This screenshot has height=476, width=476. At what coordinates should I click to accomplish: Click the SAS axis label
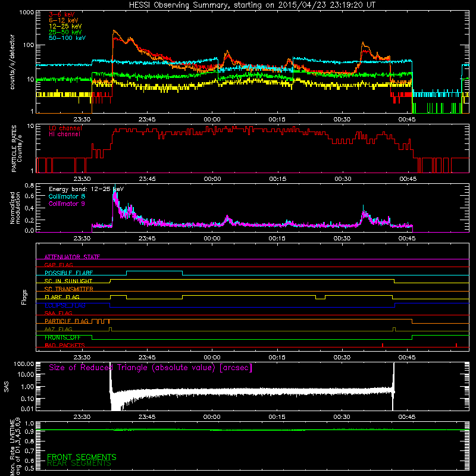(7, 386)
